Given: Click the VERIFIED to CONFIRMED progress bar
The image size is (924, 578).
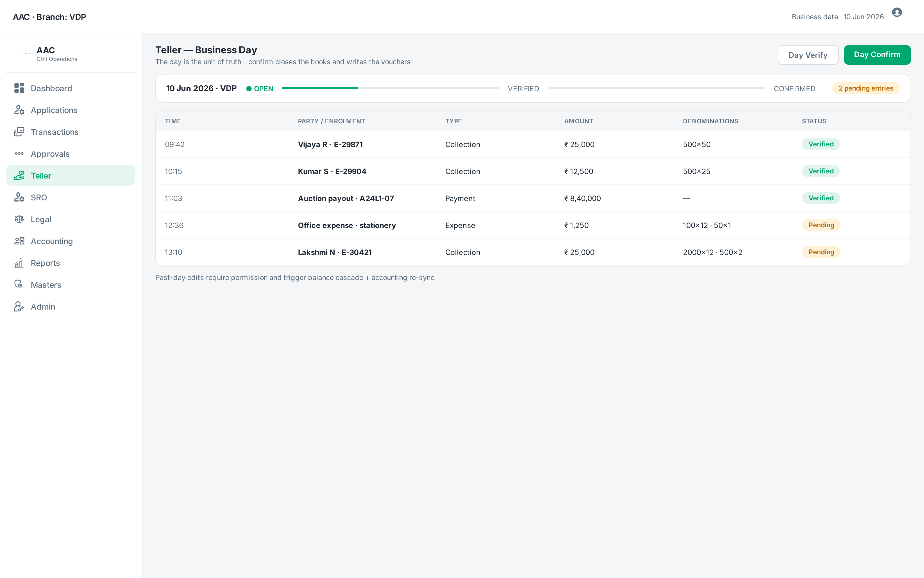Looking at the screenshot, I should pos(656,88).
